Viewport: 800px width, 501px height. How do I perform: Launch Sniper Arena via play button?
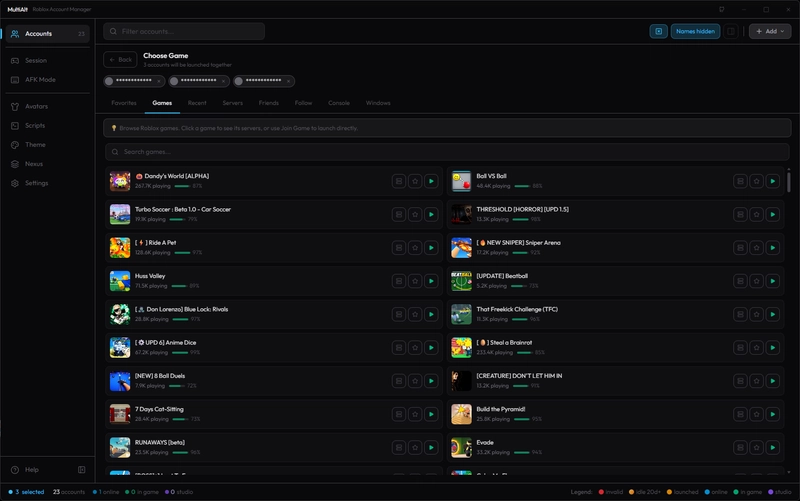pos(772,247)
